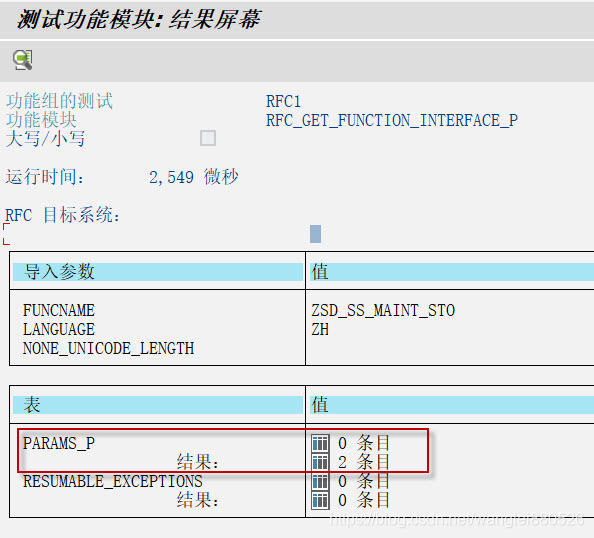Open RESUMABLE_EXCEPTIONS table icon with 0 条目
Viewport: 594px width, 538px height.
320,481
